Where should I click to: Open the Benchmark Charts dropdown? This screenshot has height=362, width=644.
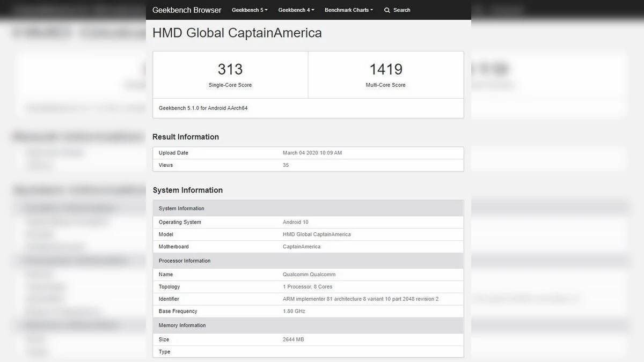(x=348, y=10)
